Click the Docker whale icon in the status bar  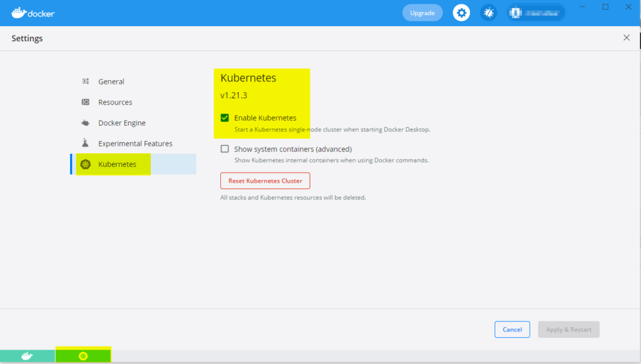click(25, 355)
